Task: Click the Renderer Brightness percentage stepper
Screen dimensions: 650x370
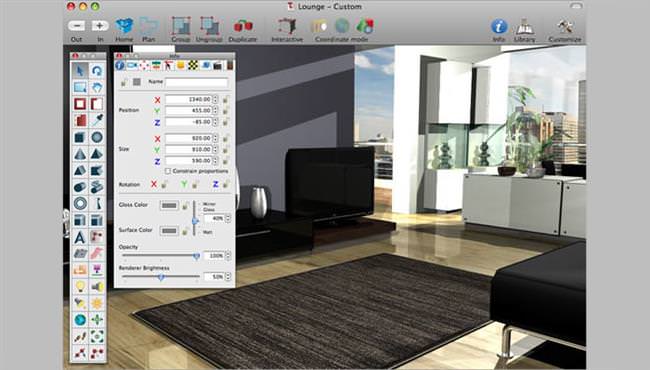Action: (228, 276)
